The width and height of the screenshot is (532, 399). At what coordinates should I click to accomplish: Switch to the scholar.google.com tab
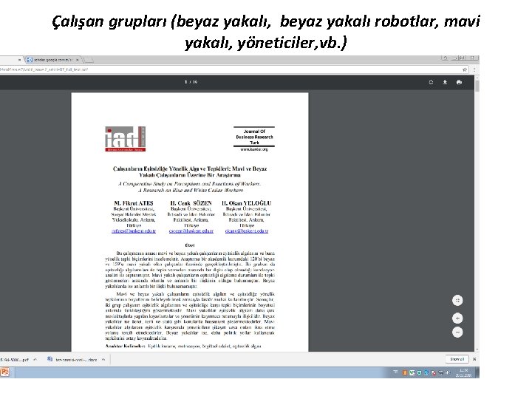(52, 60)
